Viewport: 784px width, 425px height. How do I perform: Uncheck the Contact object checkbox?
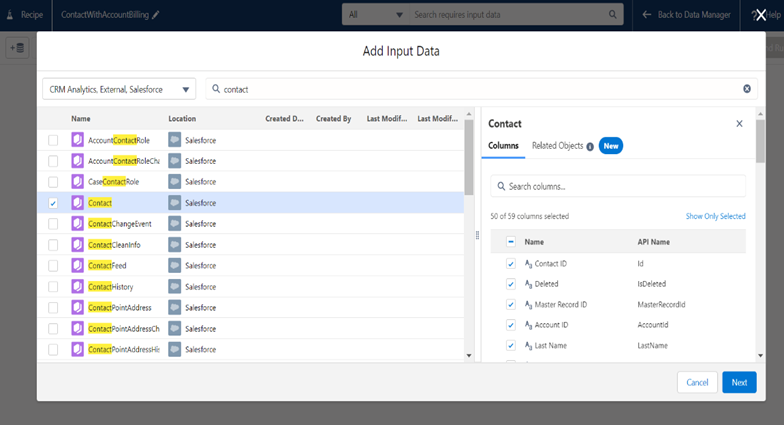pos(53,203)
